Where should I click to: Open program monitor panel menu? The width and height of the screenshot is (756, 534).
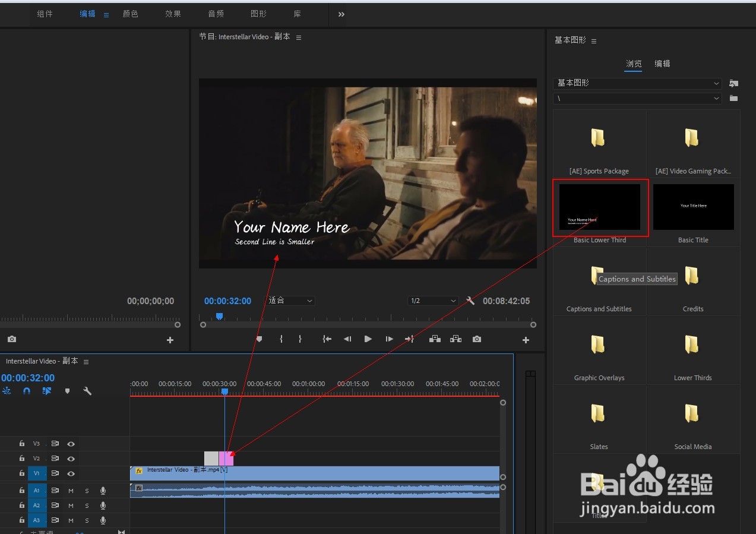pyautogui.click(x=299, y=37)
